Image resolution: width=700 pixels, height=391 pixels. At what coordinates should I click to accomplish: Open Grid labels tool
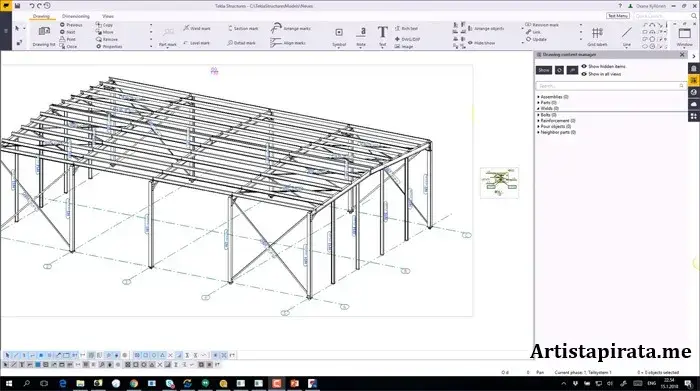[597, 36]
